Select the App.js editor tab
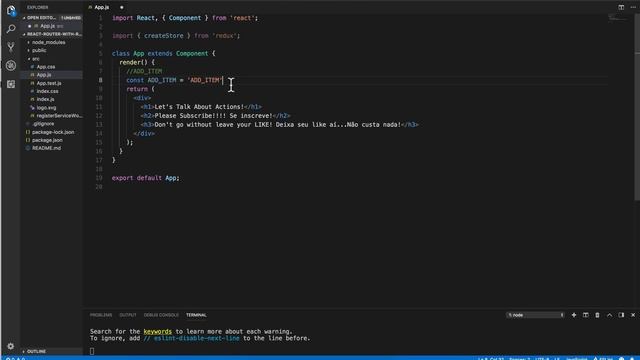The image size is (640, 360). coord(102,7)
